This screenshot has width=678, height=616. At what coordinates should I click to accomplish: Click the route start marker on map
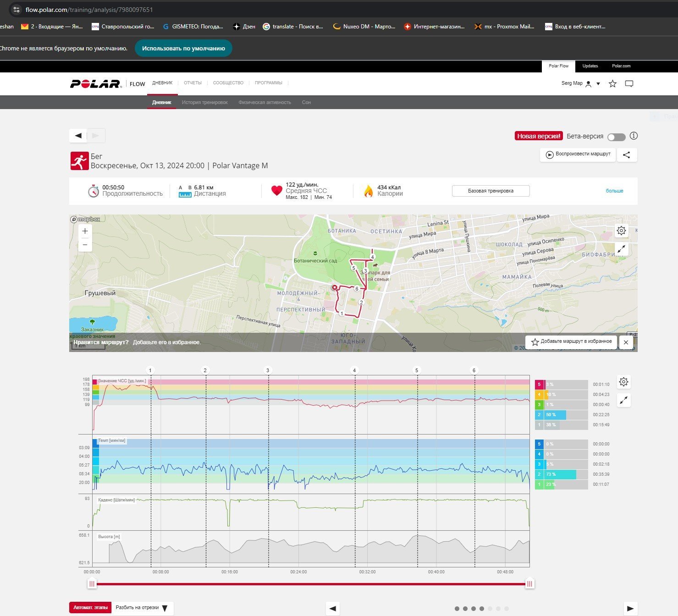(x=335, y=287)
